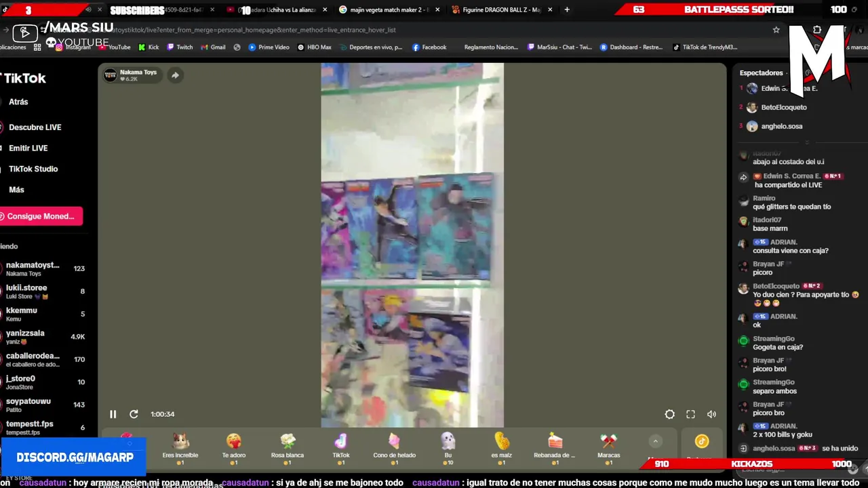
Task: Open the MarSsiu - Chat bookmark
Action: click(559, 47)
